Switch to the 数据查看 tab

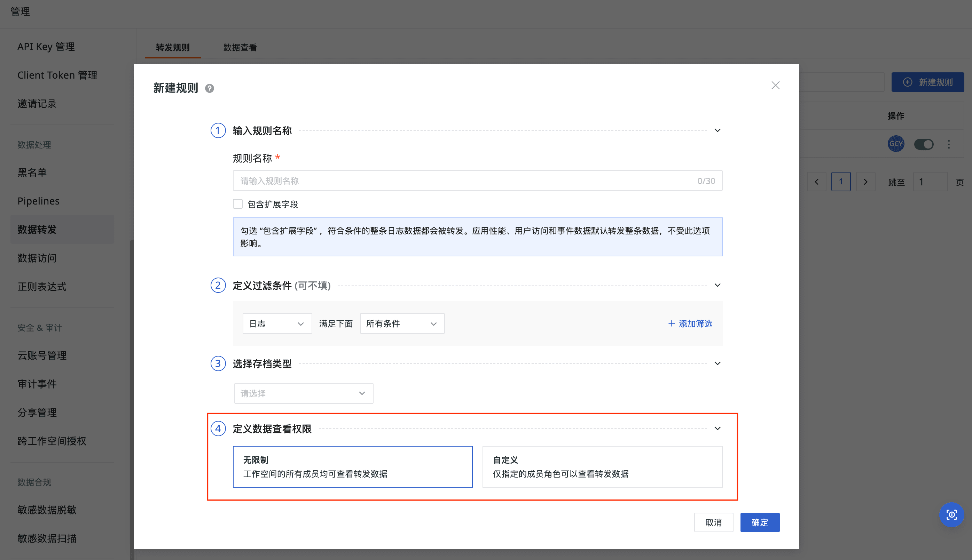[240, 47]
